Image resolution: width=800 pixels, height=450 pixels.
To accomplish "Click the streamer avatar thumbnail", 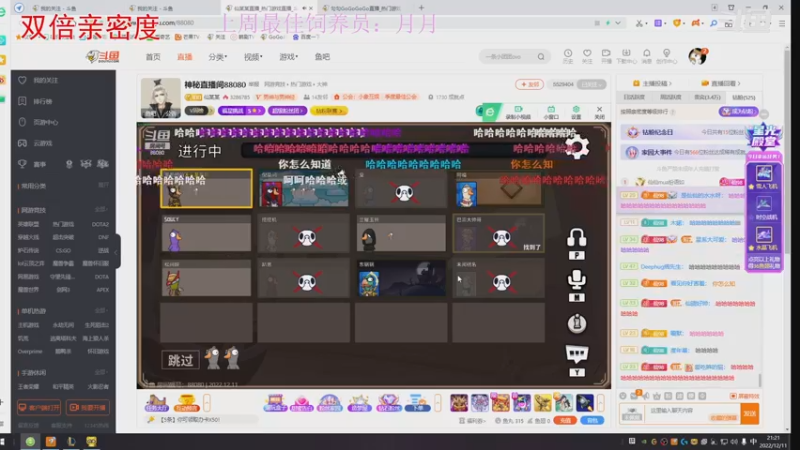I will [160, 98].
